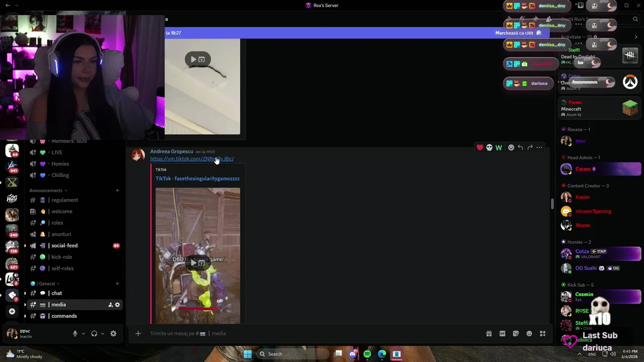Image resolution: width=644 pixels, height=362 pixels.
Task: Open the gift Nitro icon in message bar
Action: (489, 333)
